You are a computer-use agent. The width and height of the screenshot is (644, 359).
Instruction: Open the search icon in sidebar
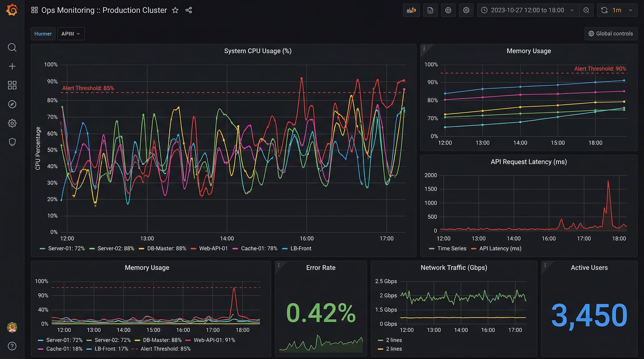click(x=12, y=48)
